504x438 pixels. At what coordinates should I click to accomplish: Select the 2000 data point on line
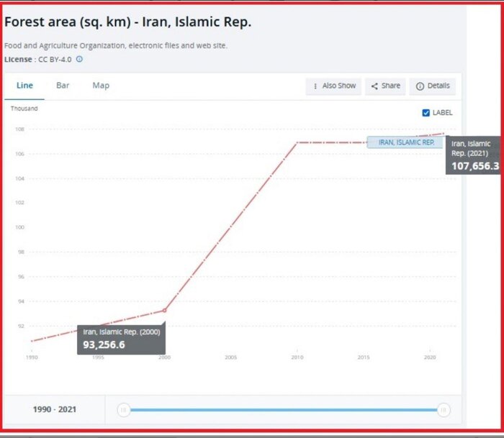click(164, 310)
